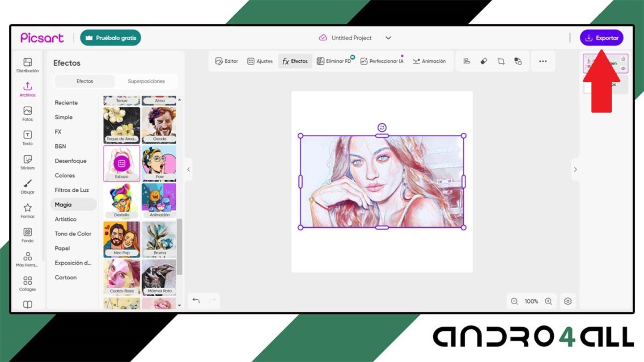Apply the Toque de Amarillo effect
Screen dimensions: 644x362
(x=122, y=125)
